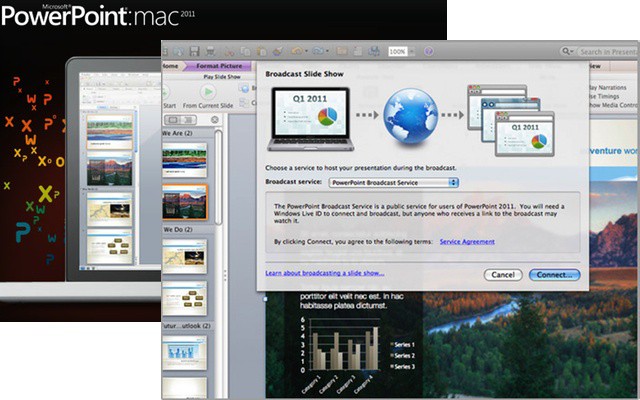
Task: Open the zoom percentage stepper
Action: 411,51
